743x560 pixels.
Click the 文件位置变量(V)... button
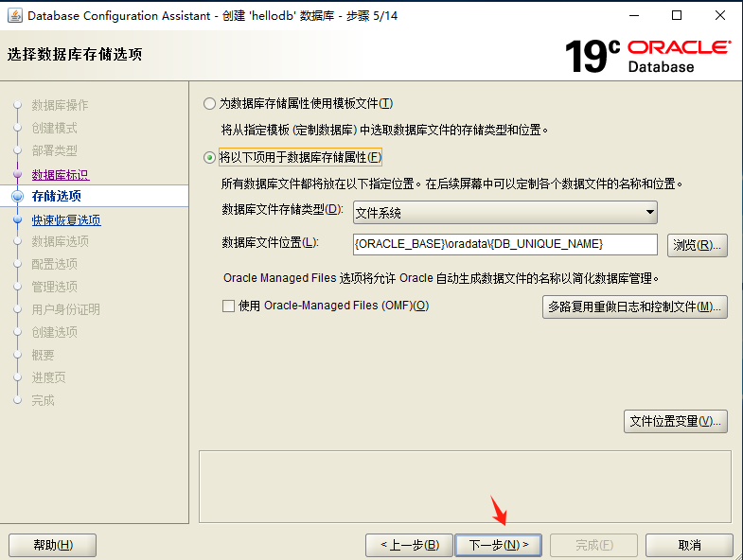tap(675, 422)
